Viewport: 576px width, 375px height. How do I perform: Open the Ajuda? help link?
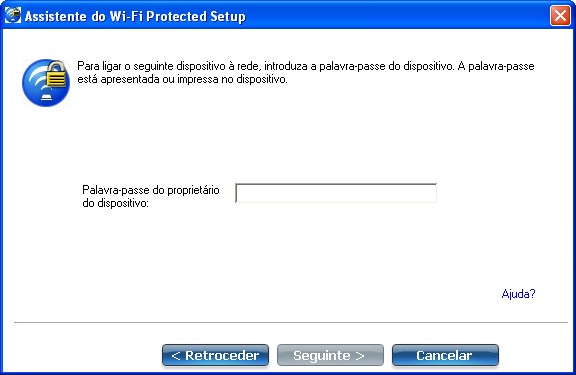point(518,294)
